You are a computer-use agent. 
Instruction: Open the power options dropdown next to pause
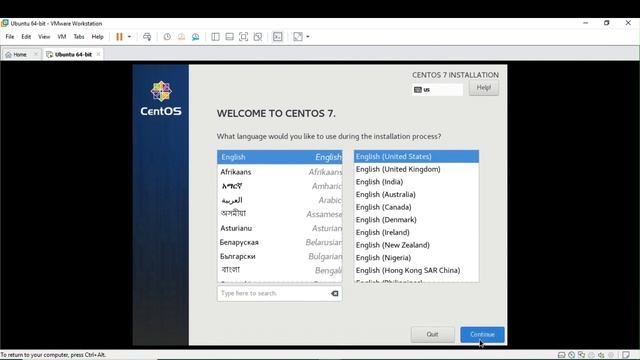[x=129, y=37]
